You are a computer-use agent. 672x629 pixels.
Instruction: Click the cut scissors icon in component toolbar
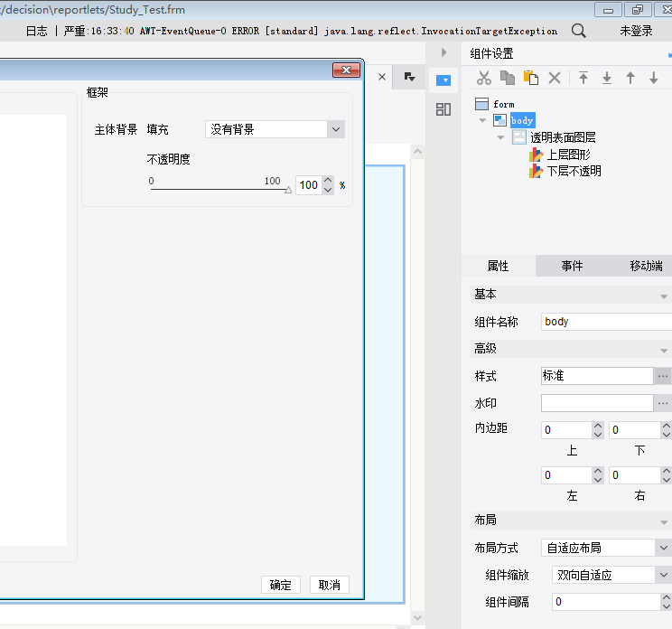(484, 78)
